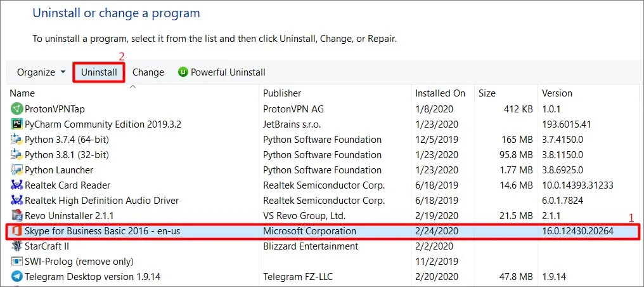Image resolution: width=644 pixels, height=287 pixels.
Task: Click the Python 3.8.1 (32-bit) icon
Action: pos(16,154)
